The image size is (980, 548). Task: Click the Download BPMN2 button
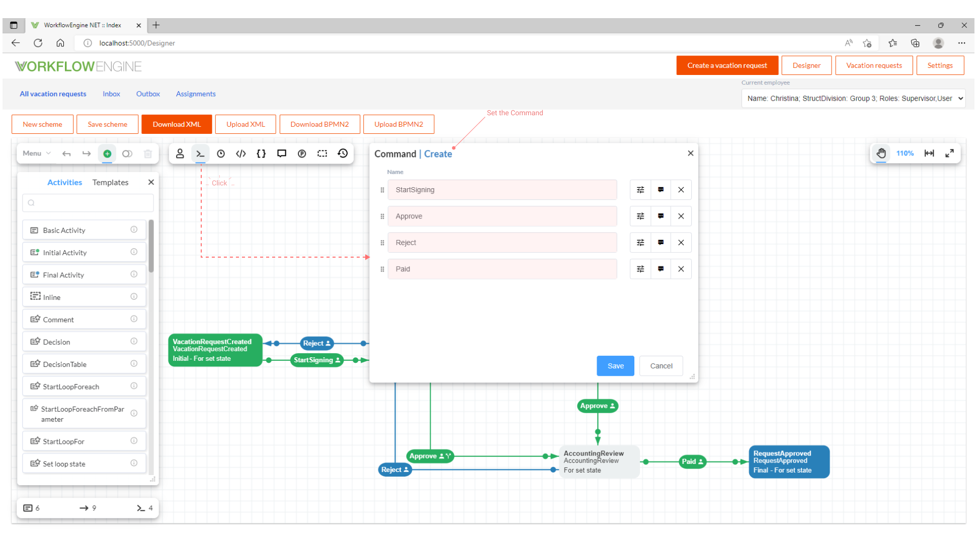[319, 124]
